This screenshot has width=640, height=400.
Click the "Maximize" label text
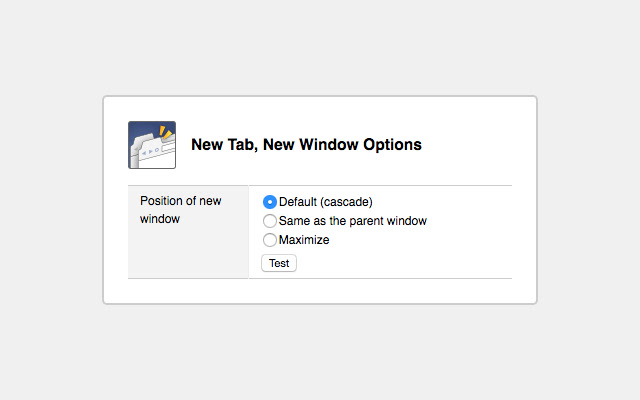click(x=304, y=240)
